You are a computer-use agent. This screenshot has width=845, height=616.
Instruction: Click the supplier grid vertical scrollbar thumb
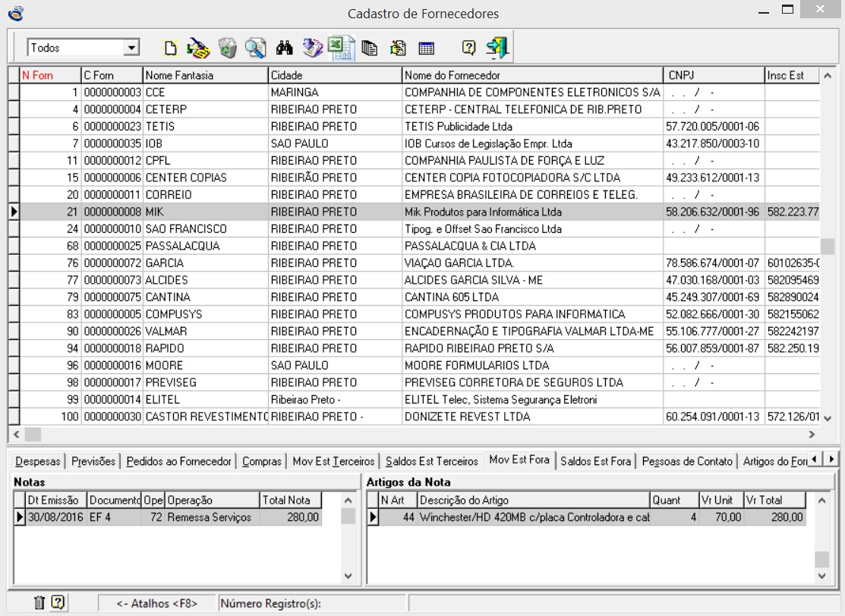pos(828,246)
